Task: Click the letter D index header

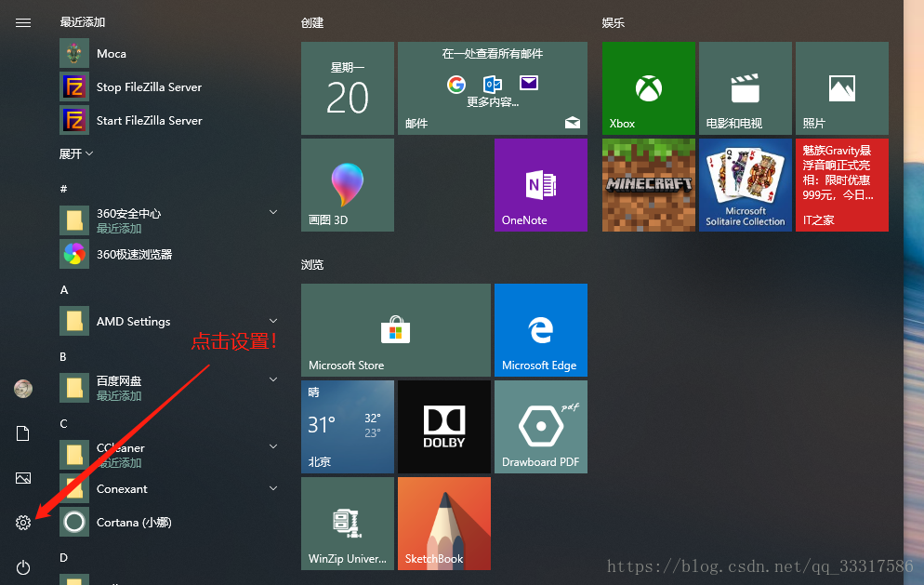Action: (x=63, y=558)
